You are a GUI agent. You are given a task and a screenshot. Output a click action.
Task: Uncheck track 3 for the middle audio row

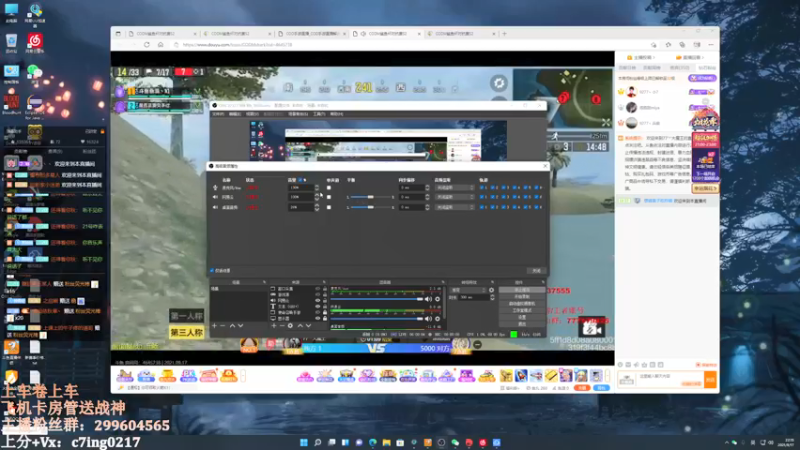504,197
